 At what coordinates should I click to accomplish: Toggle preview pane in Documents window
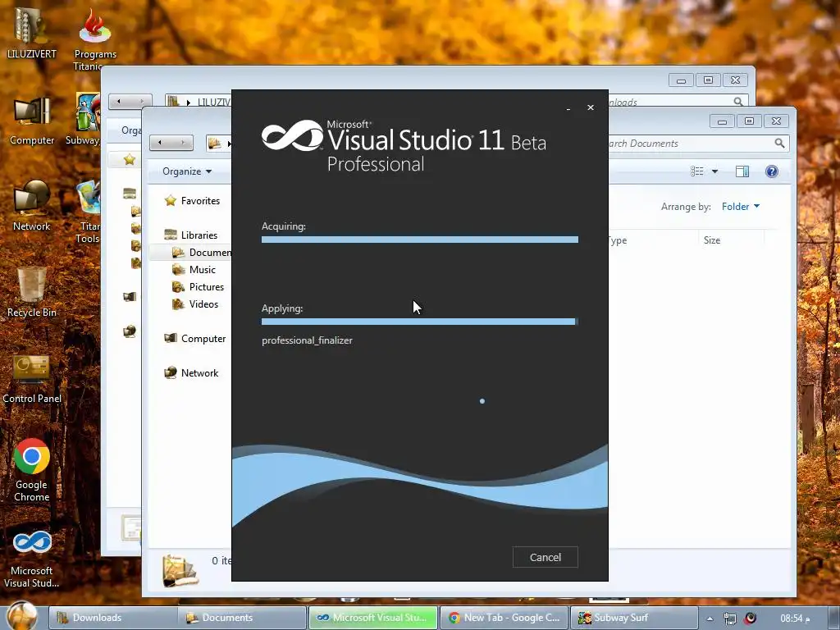[742, 171]
